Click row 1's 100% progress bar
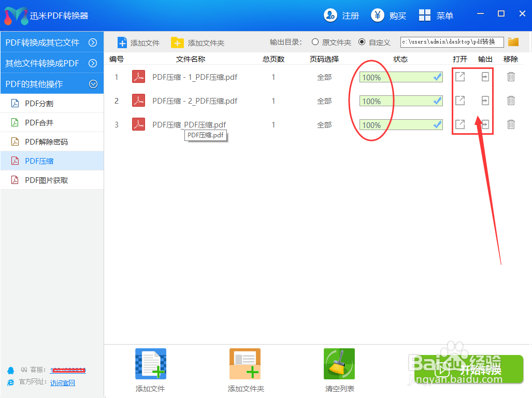The width and height of the screenshot is (532, 398). pos(401,77)
